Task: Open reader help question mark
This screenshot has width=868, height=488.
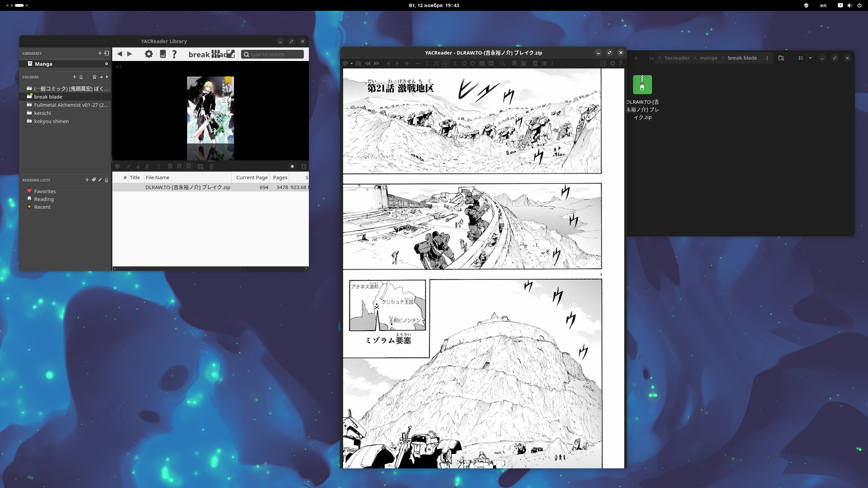Action: pyautogui.click(x=620, y=63)
